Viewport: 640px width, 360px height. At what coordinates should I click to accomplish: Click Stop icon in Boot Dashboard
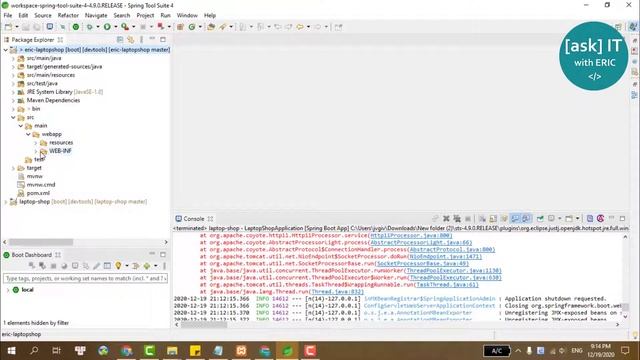click(53, 266)
